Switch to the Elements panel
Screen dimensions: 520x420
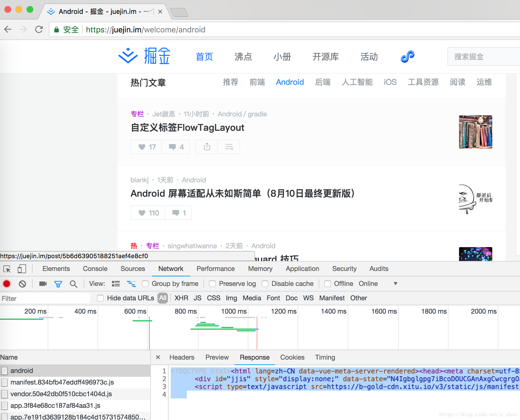56,269
